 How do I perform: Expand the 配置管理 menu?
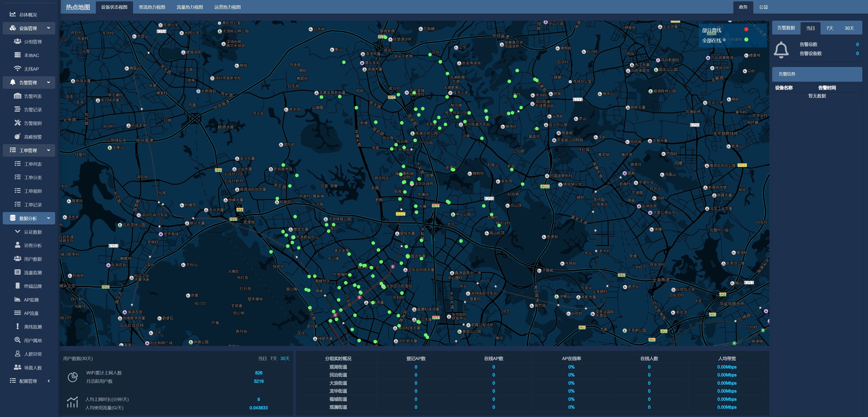[x=49, y=381]
